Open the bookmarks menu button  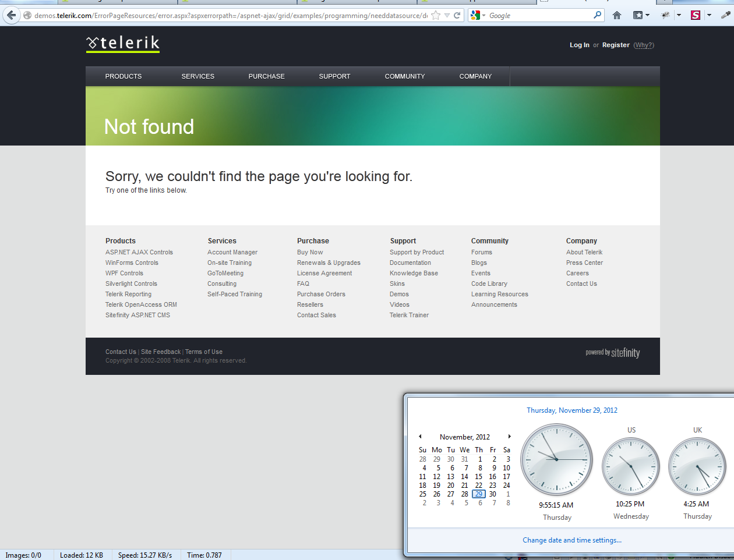pyautogui.click(x=641, y=16)
